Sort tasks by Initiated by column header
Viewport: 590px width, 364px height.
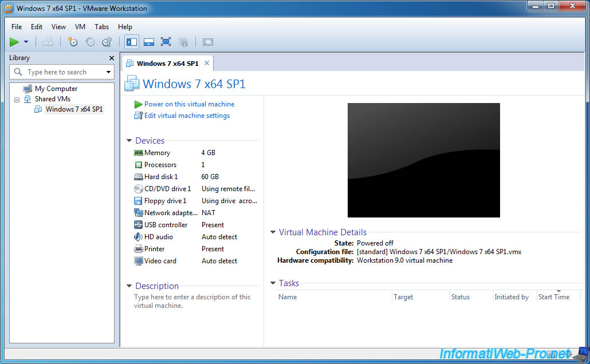point(515,297)
